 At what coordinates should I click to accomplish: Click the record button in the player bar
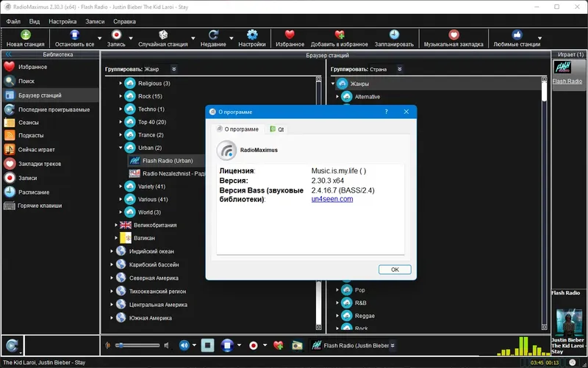coord(254,345)
